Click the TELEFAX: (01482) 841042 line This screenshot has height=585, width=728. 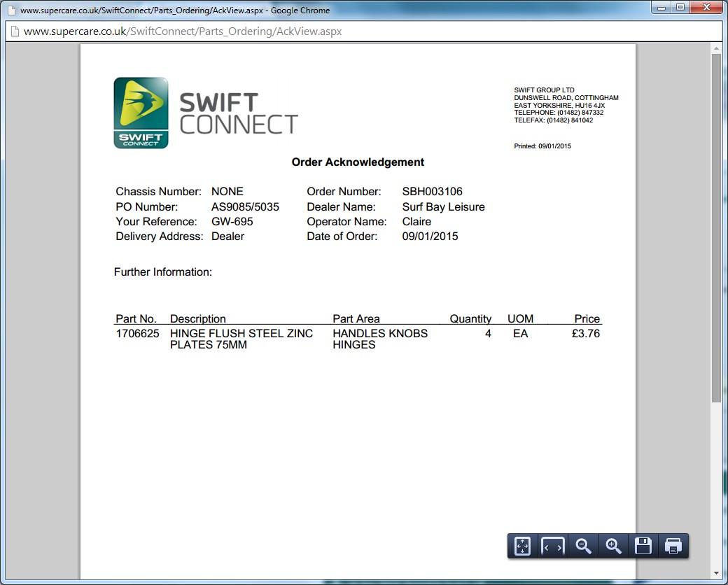click(x=553, y=120)
